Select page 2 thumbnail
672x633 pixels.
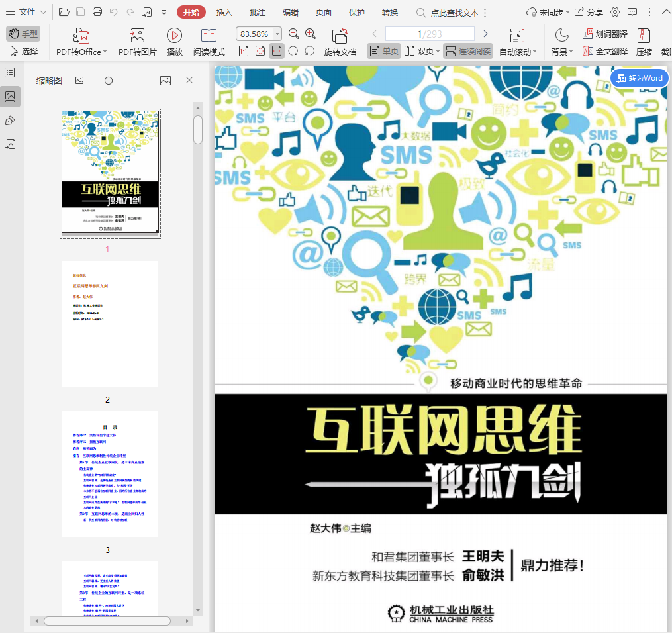click(x=110, y=324)
